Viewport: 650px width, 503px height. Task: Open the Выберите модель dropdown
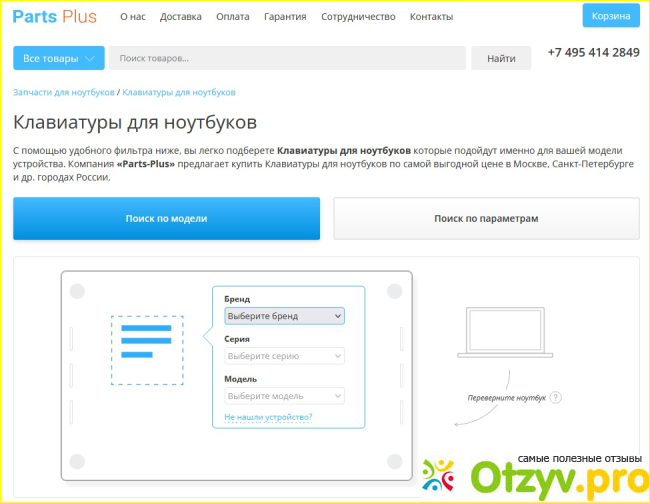click(284, 396)
